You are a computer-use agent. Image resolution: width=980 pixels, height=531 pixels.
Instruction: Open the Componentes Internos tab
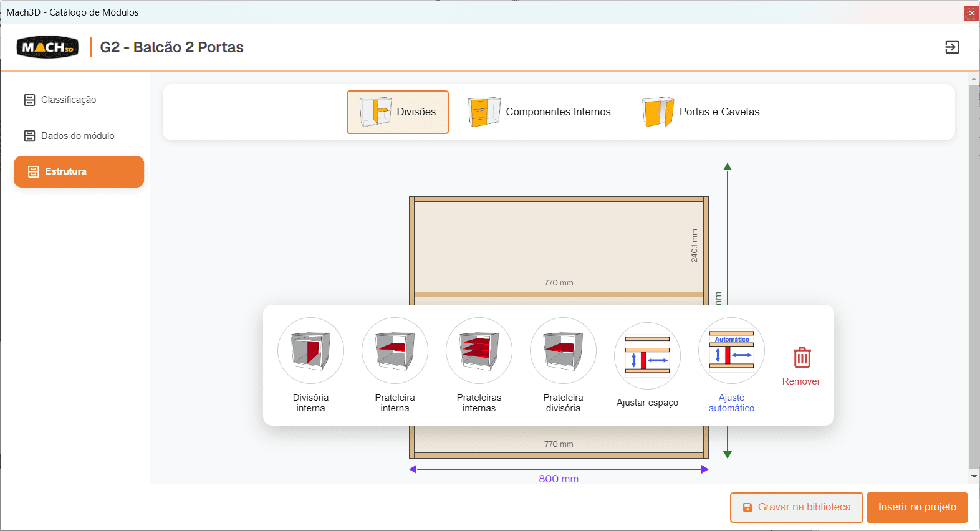540,112
